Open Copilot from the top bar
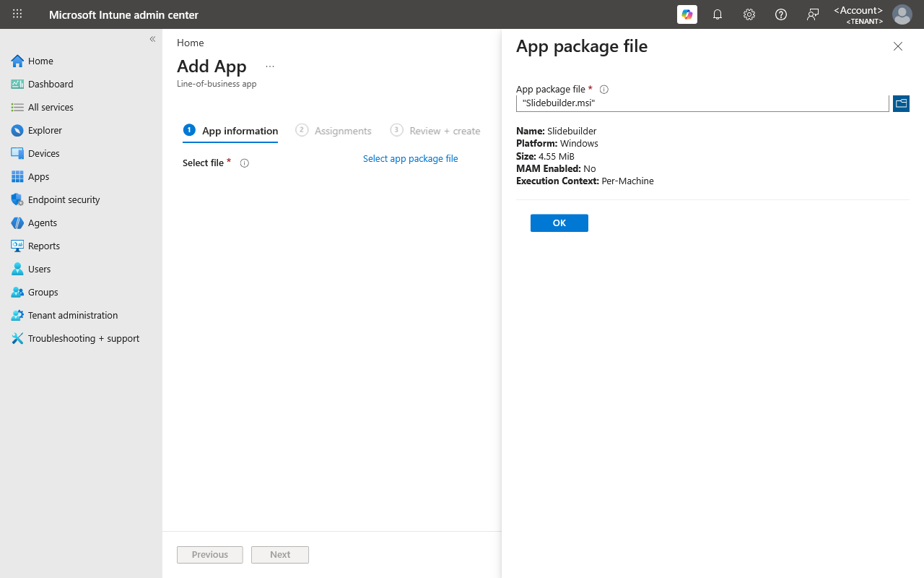The height and width of the screenshot is (578, 924). click(x=687, y=14)
